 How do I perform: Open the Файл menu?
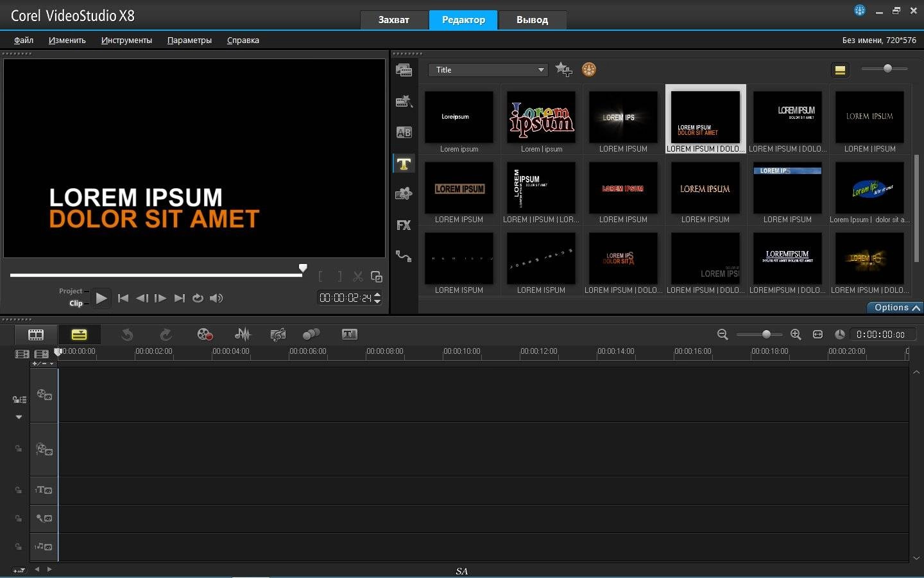point(24,40)
